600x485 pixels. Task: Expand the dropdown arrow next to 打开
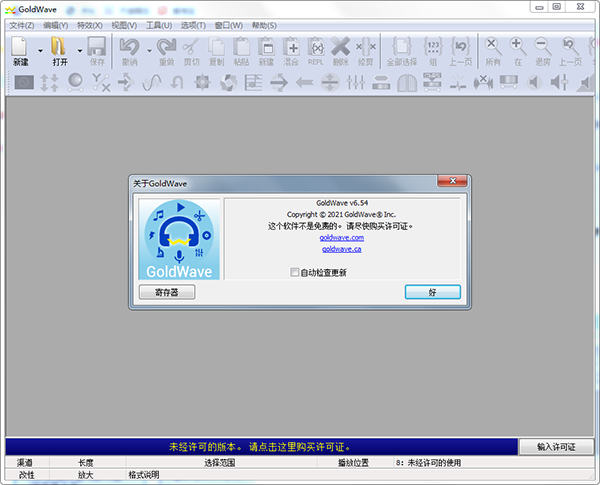(80, 51)
